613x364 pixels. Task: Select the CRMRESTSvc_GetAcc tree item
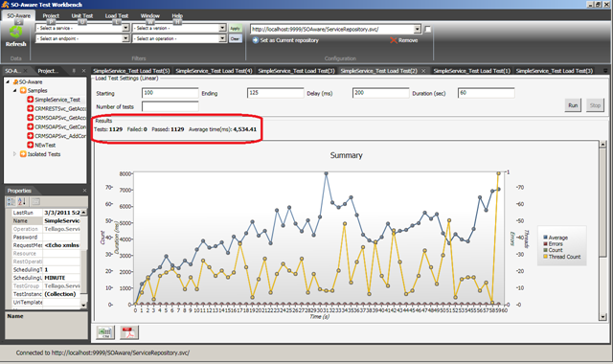60,108
